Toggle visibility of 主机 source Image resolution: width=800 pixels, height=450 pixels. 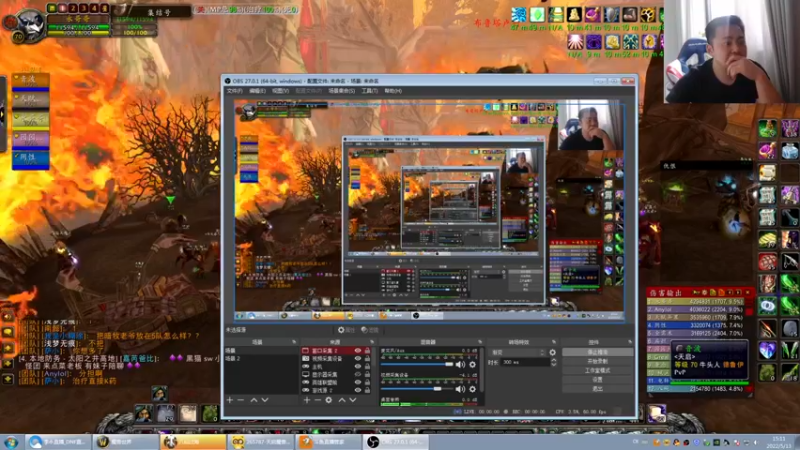point(358,366)
